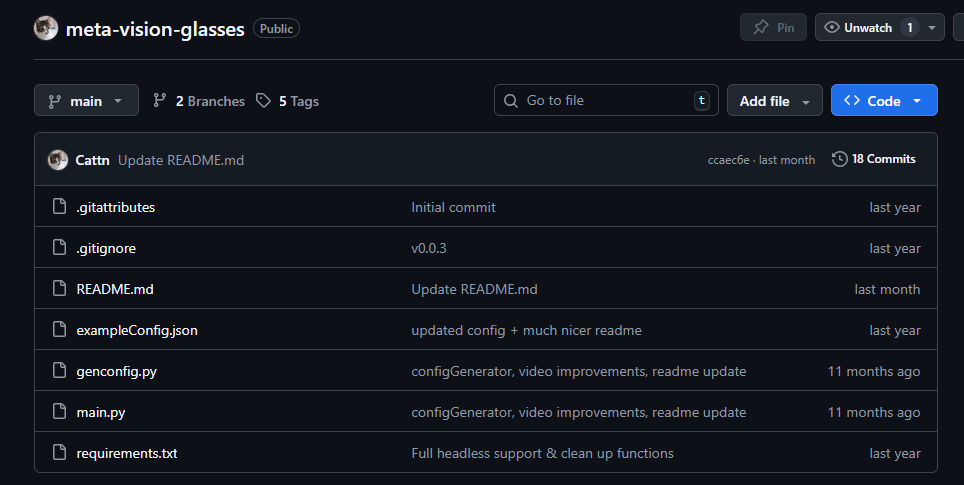
Task: Open the main branch selector dropdown
Action: pos(86,101)
